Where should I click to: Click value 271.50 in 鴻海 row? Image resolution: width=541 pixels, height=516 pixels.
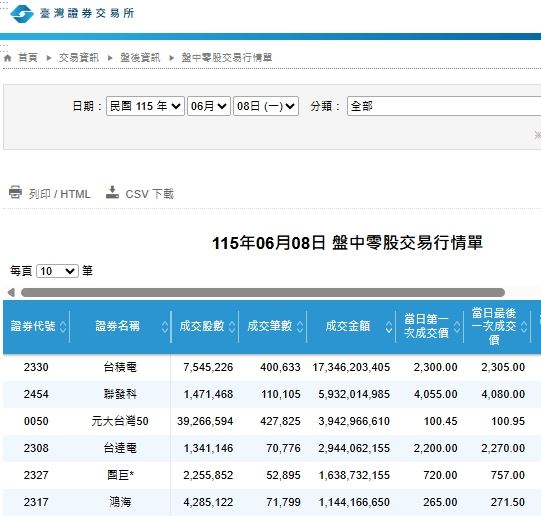click(508, 502)
